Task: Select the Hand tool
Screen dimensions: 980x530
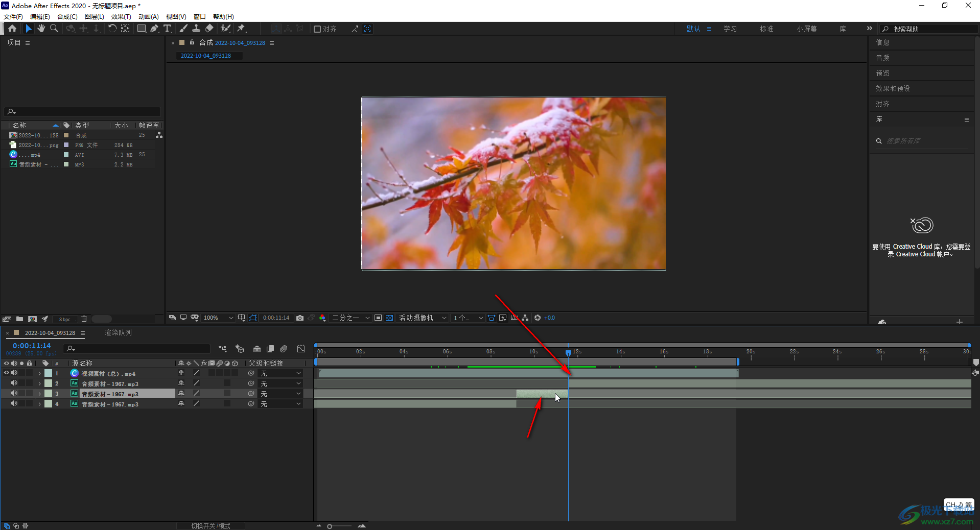Action: (41, 29)
